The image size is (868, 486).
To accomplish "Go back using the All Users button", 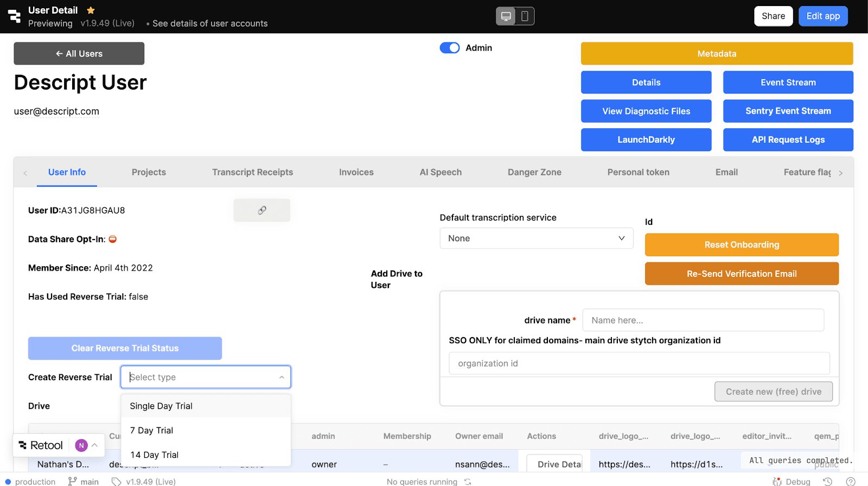I will [x=79, y=54].
